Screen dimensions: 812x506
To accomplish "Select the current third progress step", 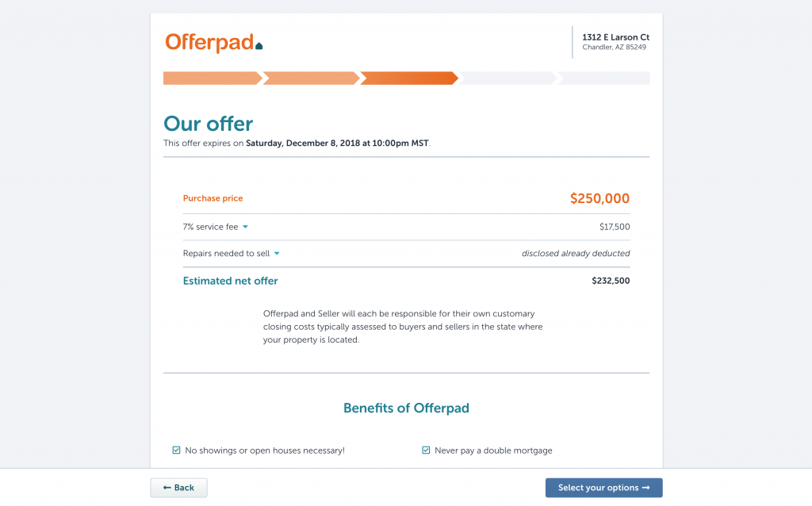I will (409, 79).
